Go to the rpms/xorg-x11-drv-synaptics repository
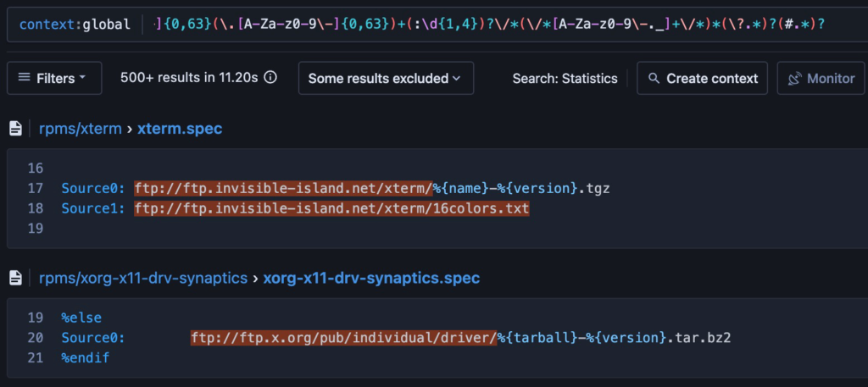 (x=142, y=277)
